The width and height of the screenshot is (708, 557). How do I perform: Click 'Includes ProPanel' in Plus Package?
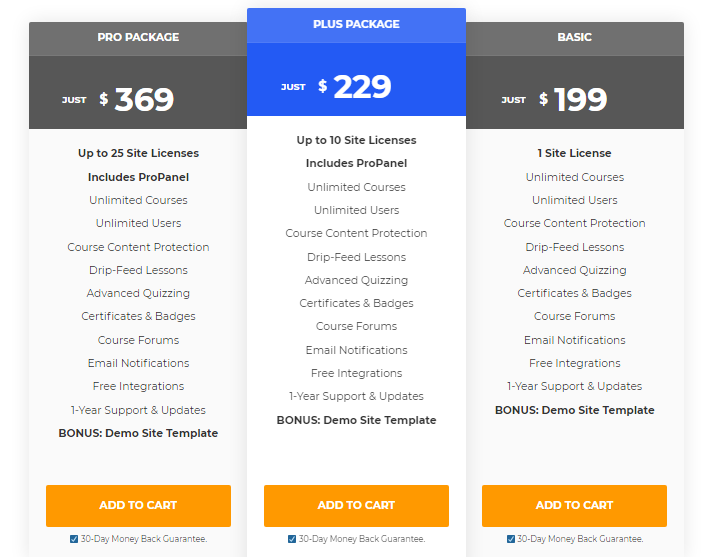coord(356,164)
